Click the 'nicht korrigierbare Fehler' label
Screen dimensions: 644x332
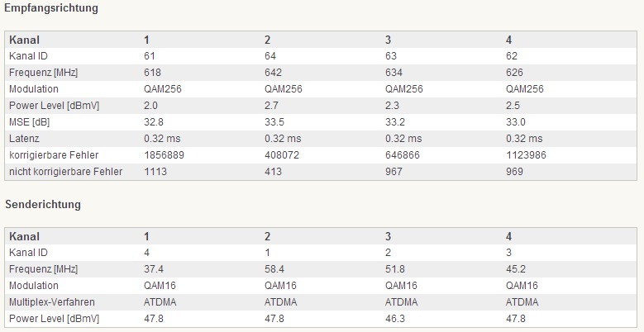65,171
